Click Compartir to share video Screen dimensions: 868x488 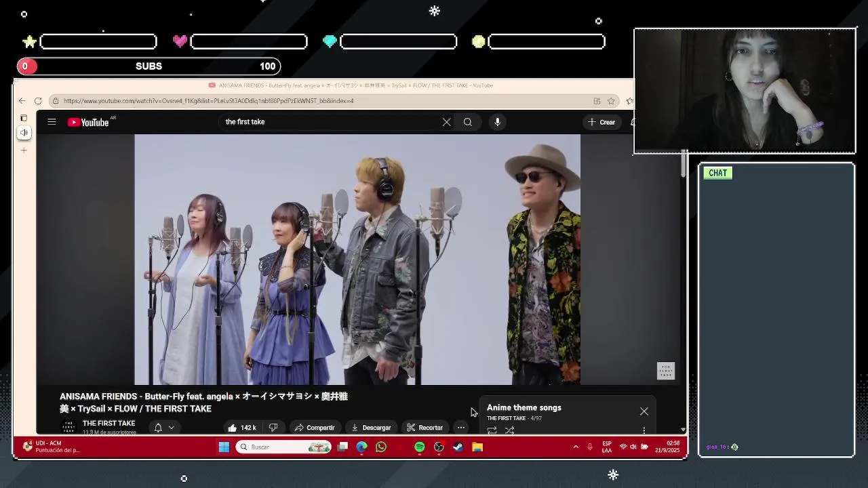coord(315,428)
